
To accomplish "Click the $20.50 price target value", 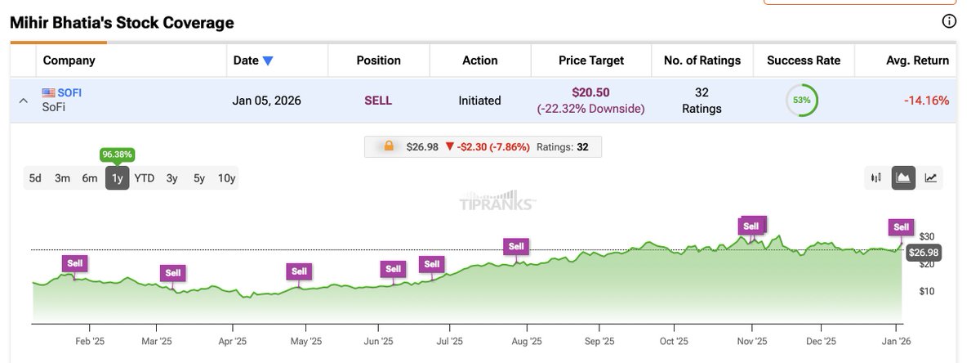I will [x=591, y=92].
